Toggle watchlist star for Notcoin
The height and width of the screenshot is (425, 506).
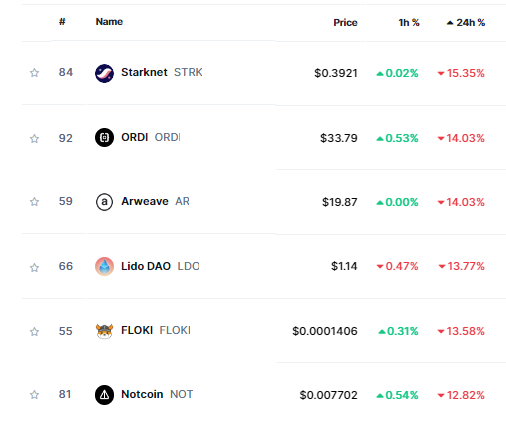tap(34, 395)
